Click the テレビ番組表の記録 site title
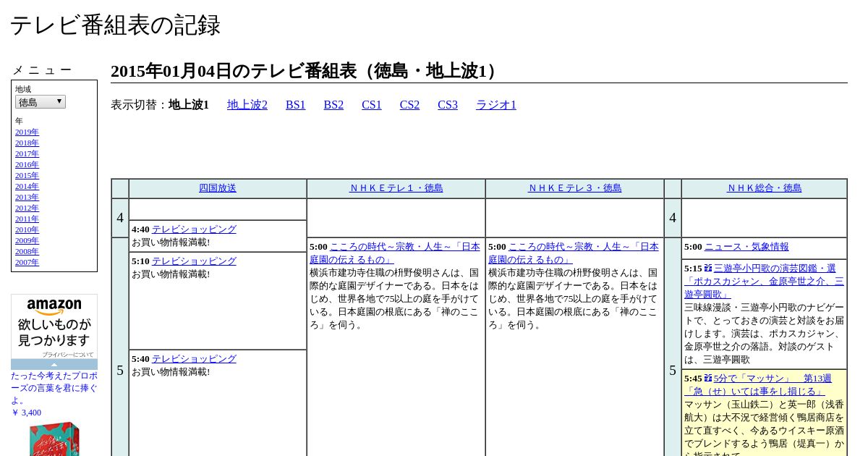This screenshot has height=456, width=868. 115,25
